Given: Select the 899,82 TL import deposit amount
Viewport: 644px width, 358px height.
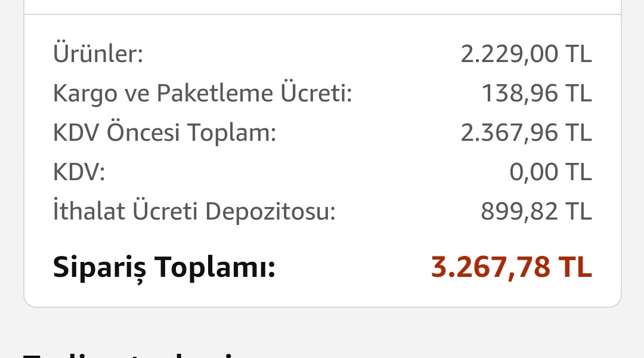Looking at the screenshot, I should point(536,211).
